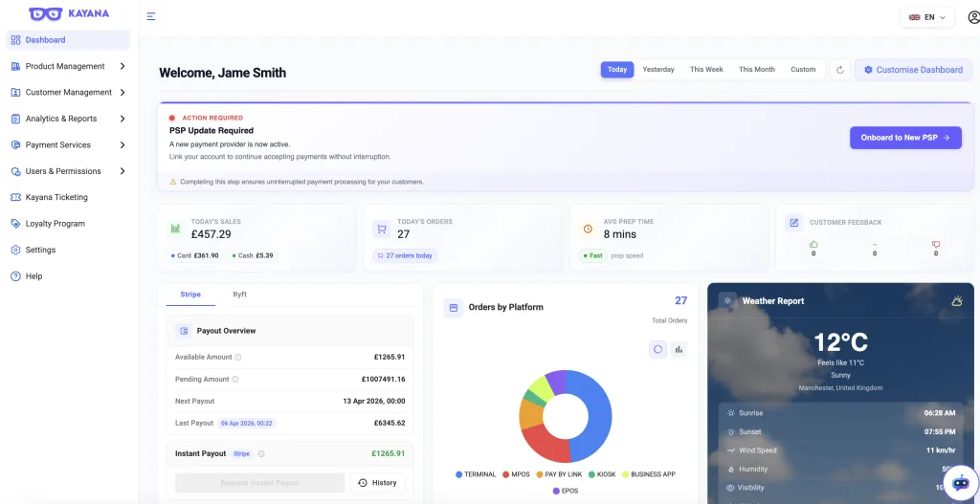
Task: Switch to the Stripe payout tab
Action: (190, 295)
